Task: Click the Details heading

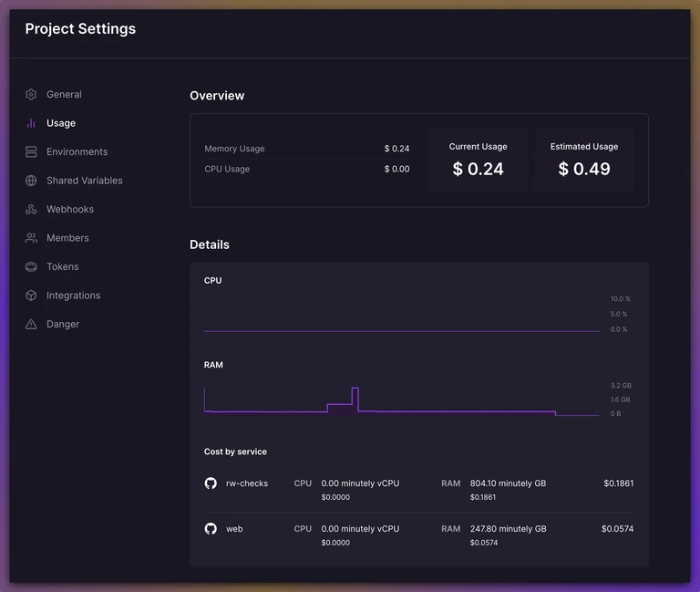Action: coord(210,244)
